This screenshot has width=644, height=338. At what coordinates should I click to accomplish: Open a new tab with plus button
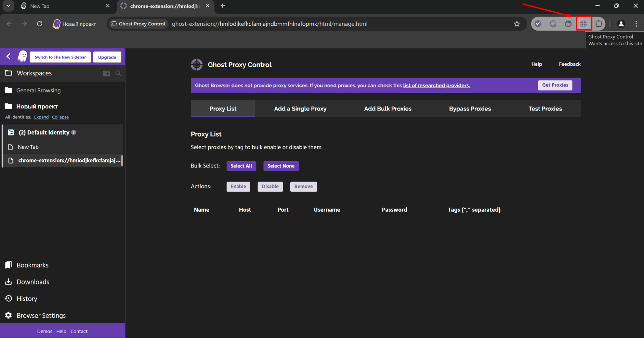pyautogui.click(x=223, y=6)
